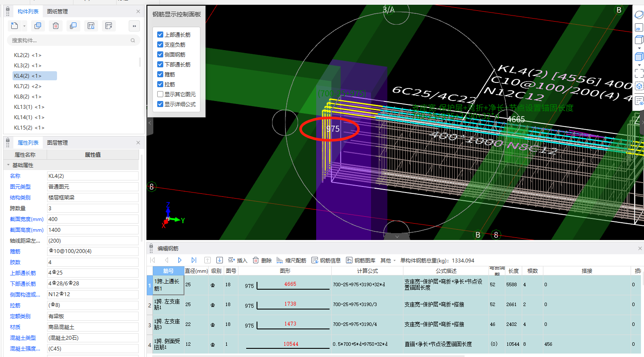Viewport: 644px width, 357px height.
Task: Move rebar row down icon
Action: (219, 260)
